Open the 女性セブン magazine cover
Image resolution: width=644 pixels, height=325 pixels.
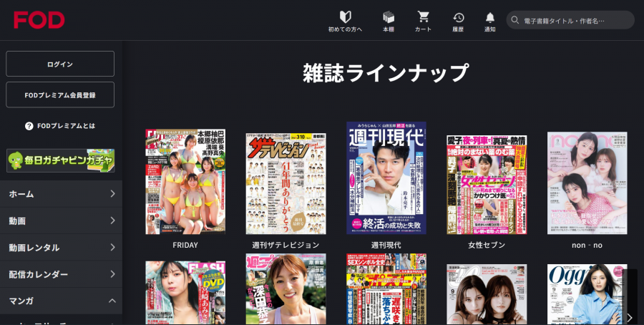coord(487,185)
